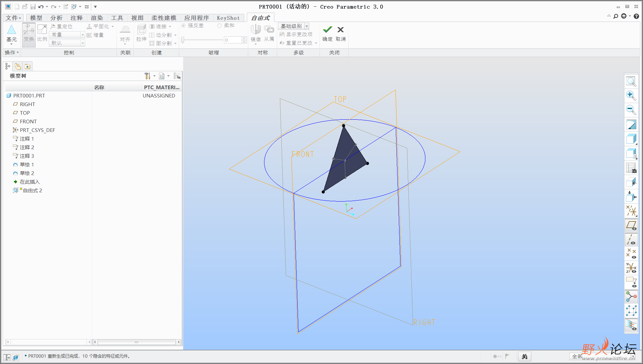Open the model tree settings hammer icon
Viewport: 643px width, 364px height.
pos(148,76)
